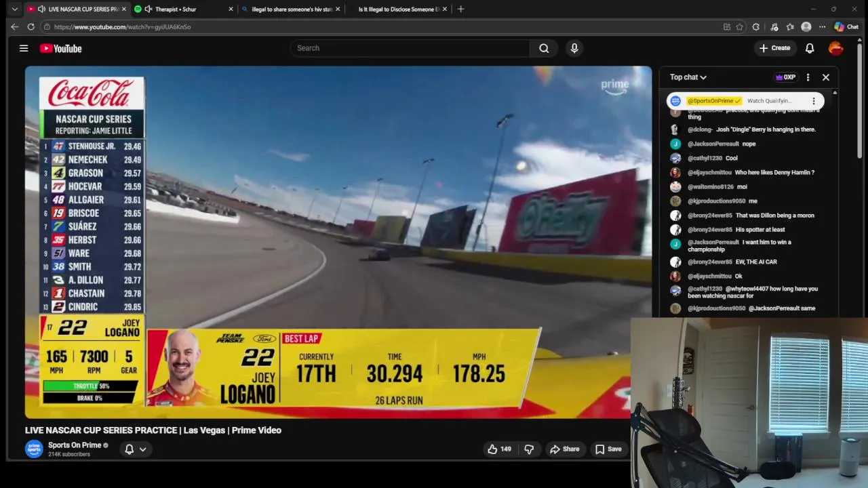The width and height of the screenshot is (868, 488).
Task: Click the live chat scrollbar
Action: coord(835,203)
